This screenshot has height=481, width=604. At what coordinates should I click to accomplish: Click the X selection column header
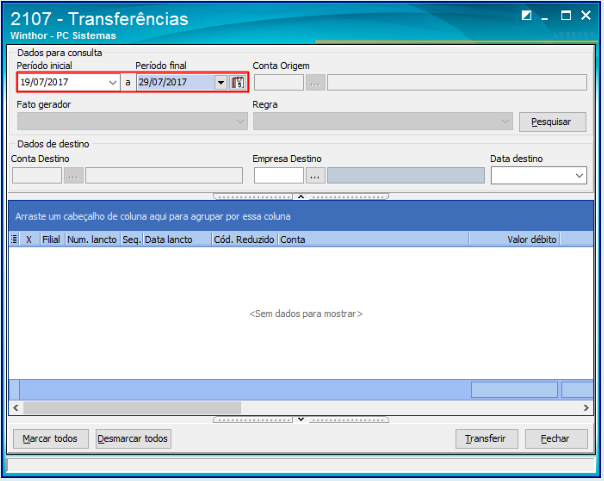point(29,239)
